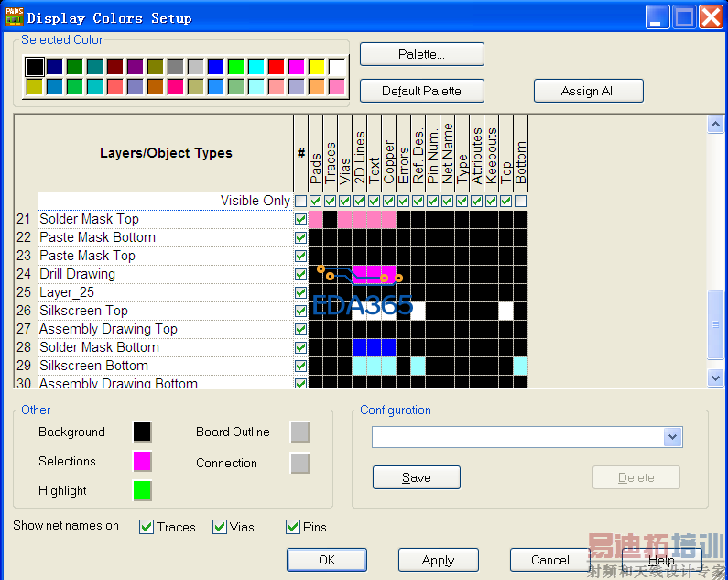Select the Paste Mask Top row
The width and height of the screenshot is (728, 580).
click(x=165, y=256)
